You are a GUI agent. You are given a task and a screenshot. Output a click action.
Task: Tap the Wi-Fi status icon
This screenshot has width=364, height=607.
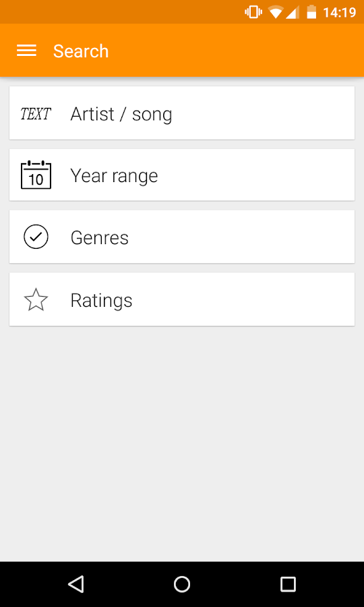pos(276,12)
